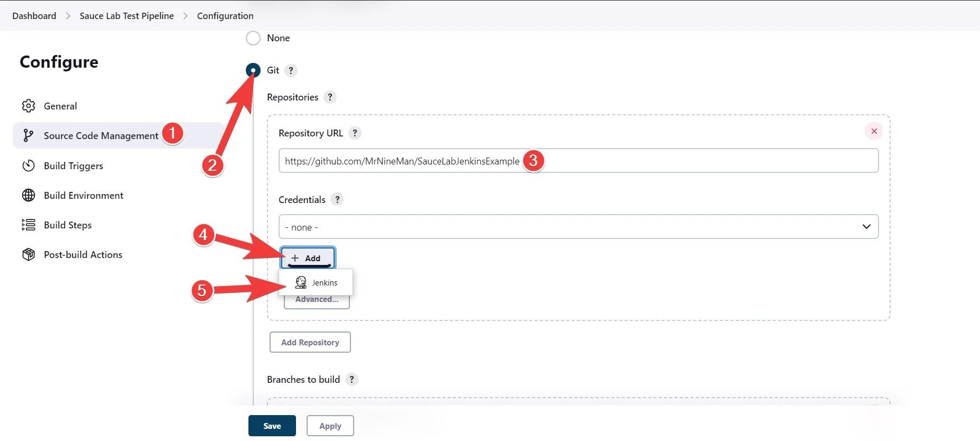Click the Jenkins butler icon in popup
The height and width of the screenshot is (441, 980).
pos(301,282)
